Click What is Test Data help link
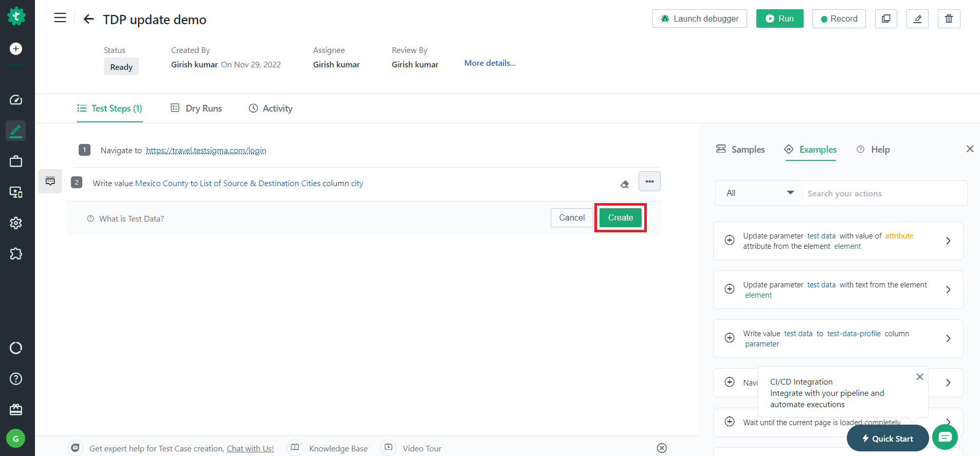980x456 pixels. [x=125, y=218]
